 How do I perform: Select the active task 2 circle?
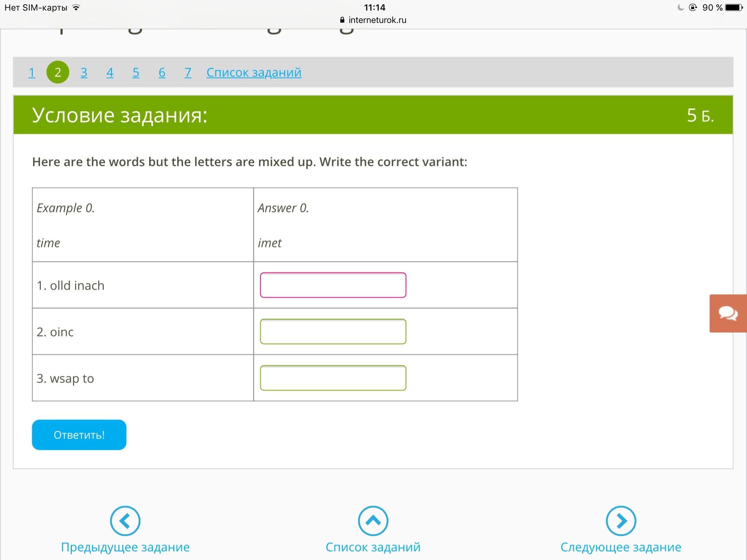(x=58, y=73)
